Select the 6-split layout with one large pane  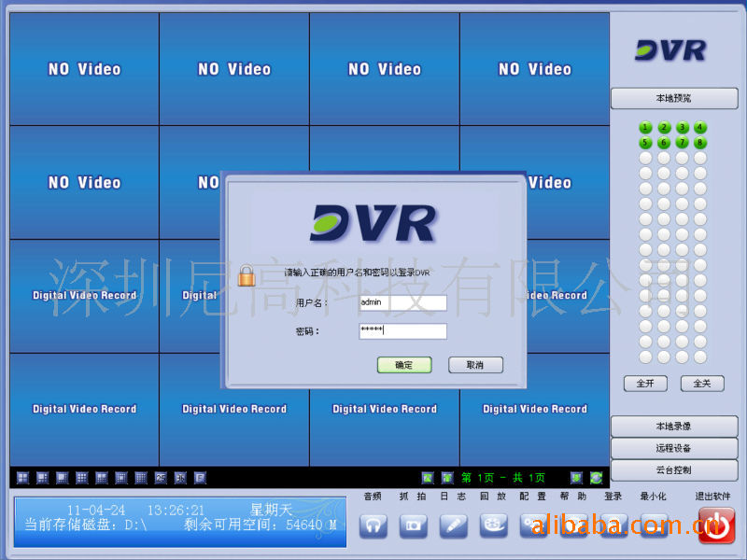42,478
